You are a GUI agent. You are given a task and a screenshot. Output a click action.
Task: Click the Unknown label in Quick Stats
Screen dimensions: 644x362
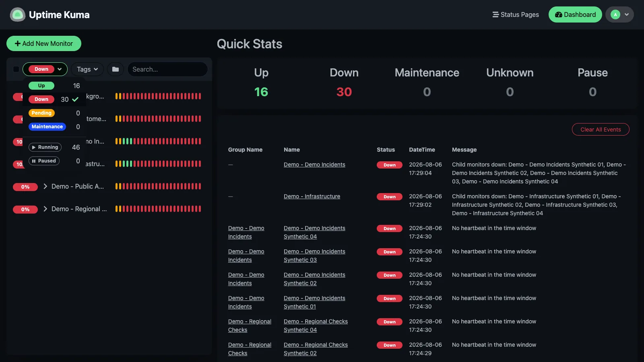(x=510, y=72)
